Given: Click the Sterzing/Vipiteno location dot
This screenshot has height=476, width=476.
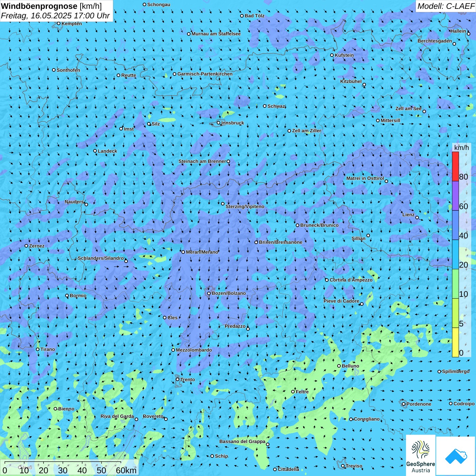Looking at the screenshot, I should click(223, 204).
